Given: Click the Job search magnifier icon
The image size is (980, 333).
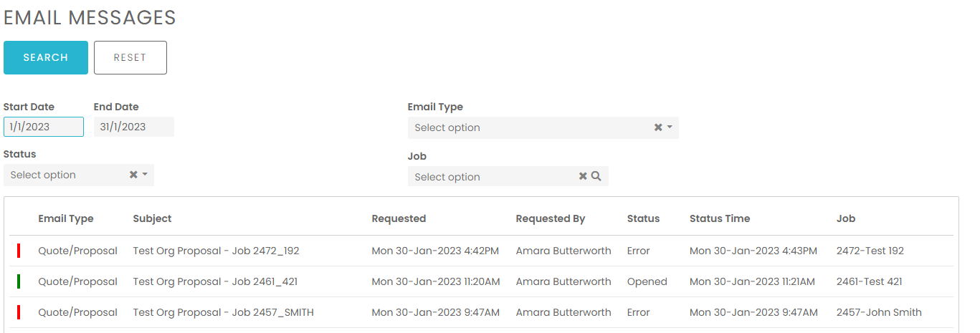Looking at the screenshot, I should (596, 177).
